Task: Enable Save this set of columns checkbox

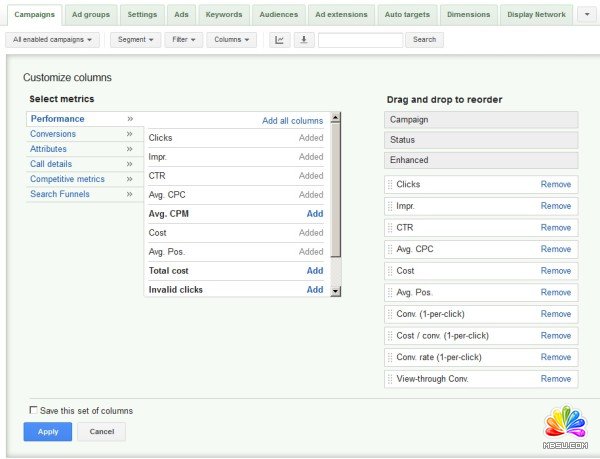Action: point(33,411)
